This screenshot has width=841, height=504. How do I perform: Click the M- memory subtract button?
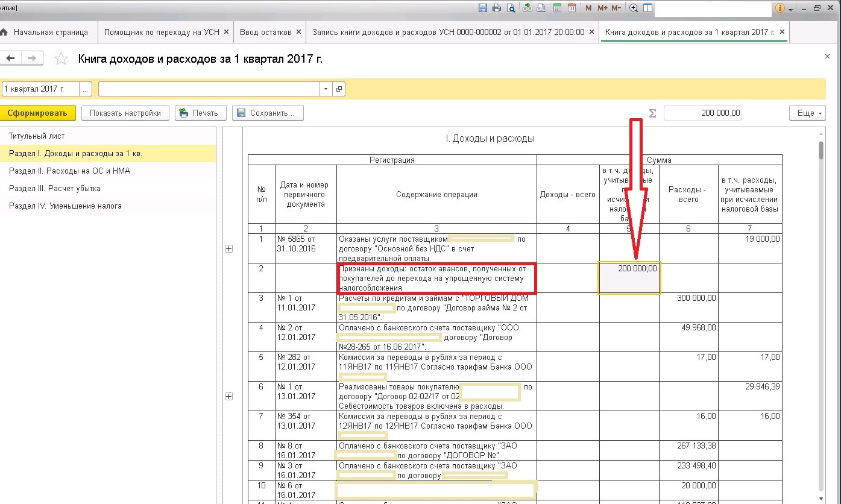616,8
